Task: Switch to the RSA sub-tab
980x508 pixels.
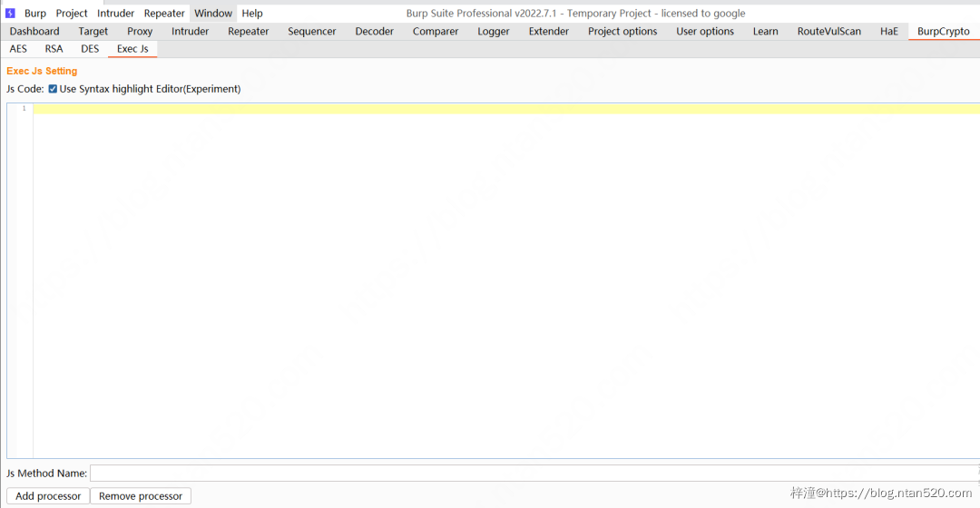Action: click(x=54, y=49)
